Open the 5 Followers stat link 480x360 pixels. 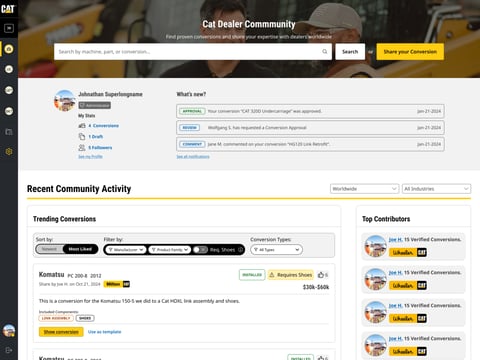pos(100,148)
